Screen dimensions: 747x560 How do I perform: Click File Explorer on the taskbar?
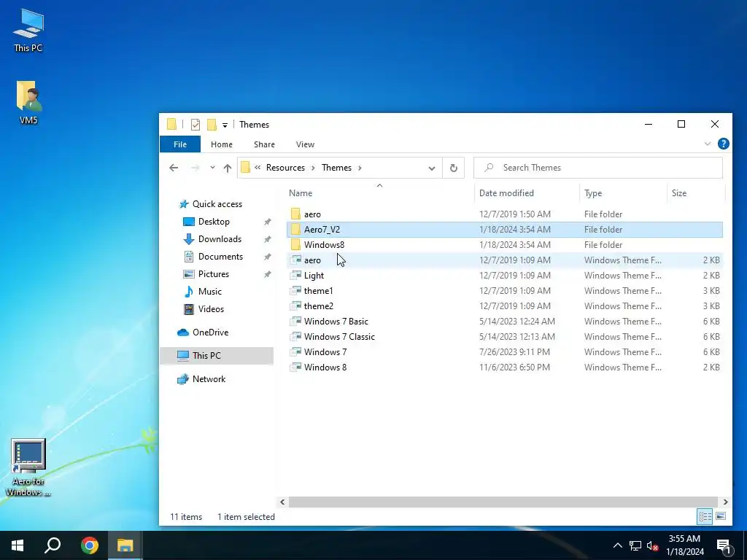coord(125,545)
